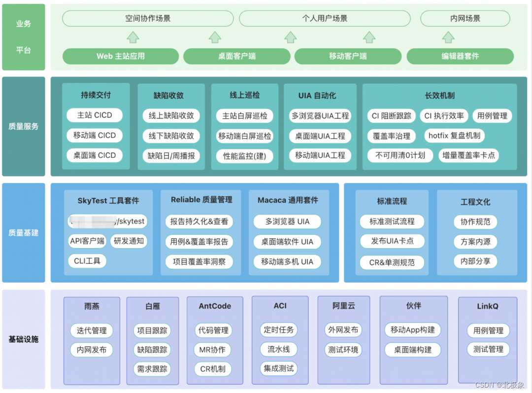Viewport: 532px width, 393px height.
Task: Select the 业务平台 sidebar section
Action: click(23, 37)
